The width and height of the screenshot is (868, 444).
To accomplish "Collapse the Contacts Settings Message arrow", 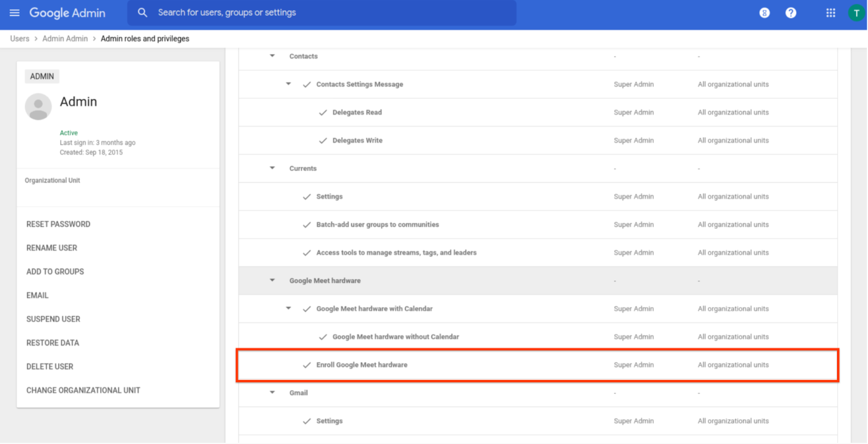I will [x=289, y=84].
